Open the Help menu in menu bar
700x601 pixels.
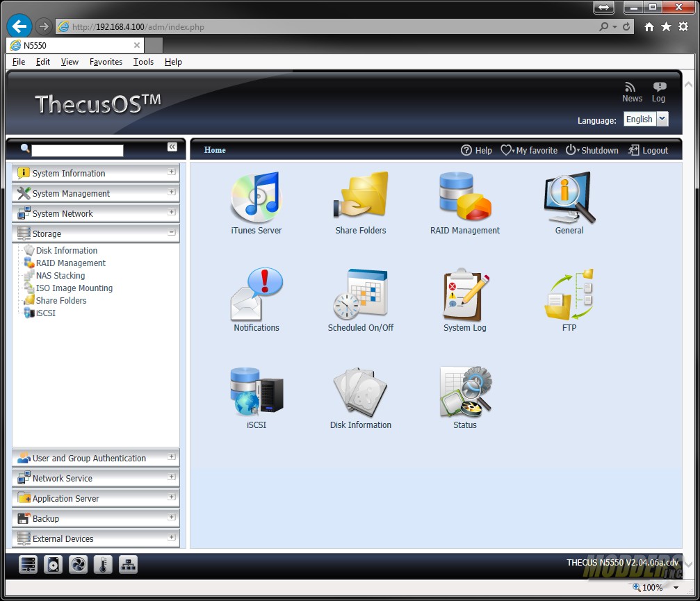point(173,62)
